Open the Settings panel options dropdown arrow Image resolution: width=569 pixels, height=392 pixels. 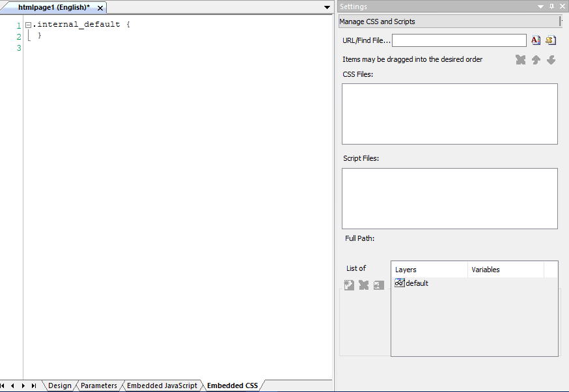pyautogui.click(x=540, y=7)
